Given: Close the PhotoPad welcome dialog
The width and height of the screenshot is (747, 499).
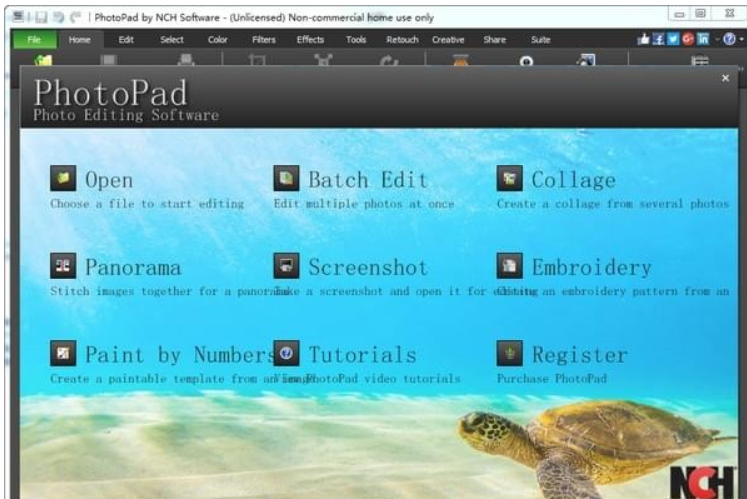Looking at the screenshot, I should click(x=725, y=78).
